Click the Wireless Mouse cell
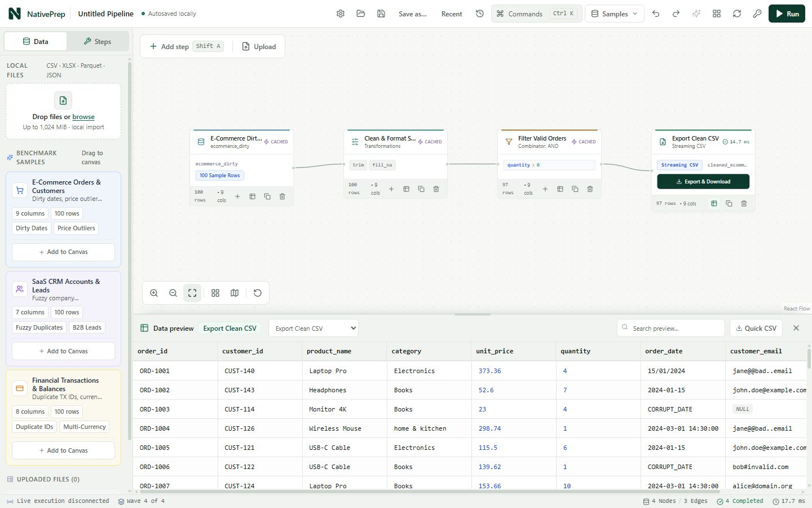Screen dimensions: 812x508 pyautogui.click(x=345, y=428)
